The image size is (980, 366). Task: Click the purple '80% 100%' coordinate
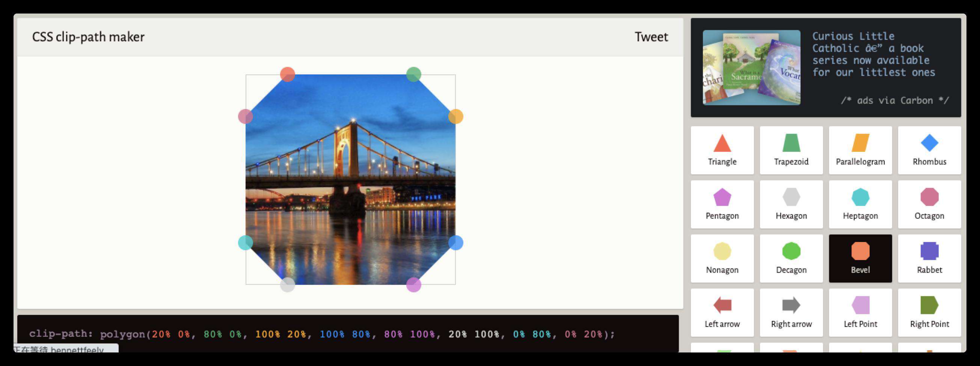click(409, 334)
